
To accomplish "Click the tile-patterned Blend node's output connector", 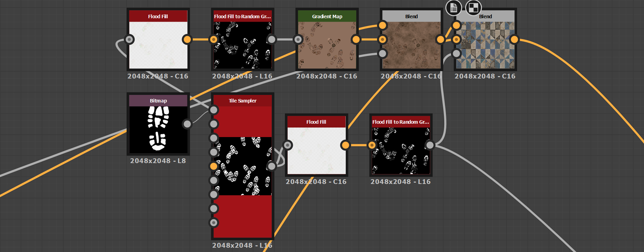I will [514, 40].
